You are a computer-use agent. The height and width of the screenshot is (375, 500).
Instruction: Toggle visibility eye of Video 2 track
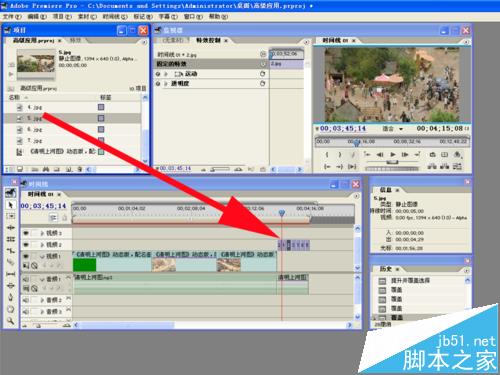coord(26,245)
